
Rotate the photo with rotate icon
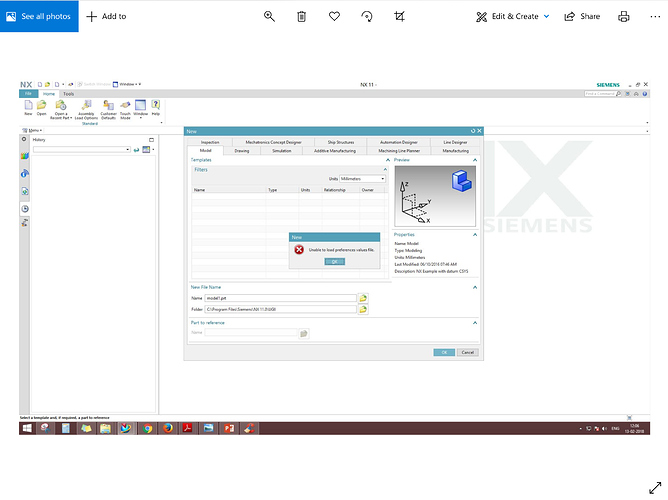pos(367,16)
